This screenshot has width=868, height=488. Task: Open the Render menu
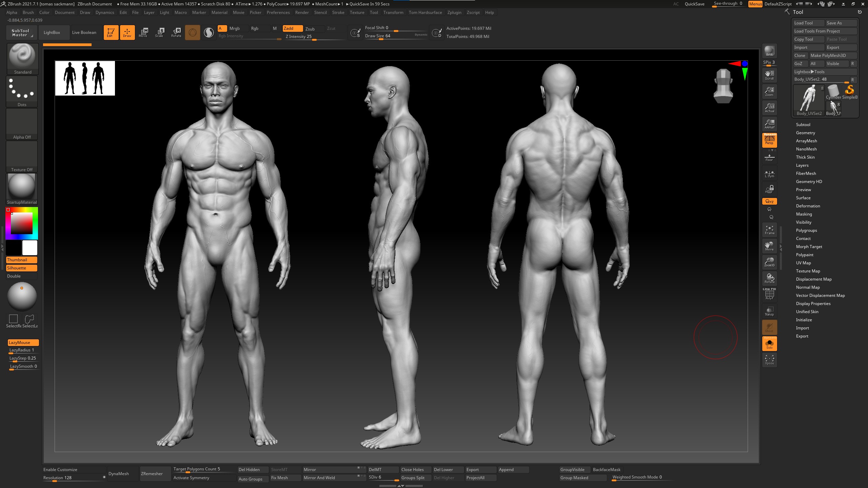click(x=302, y=13)
